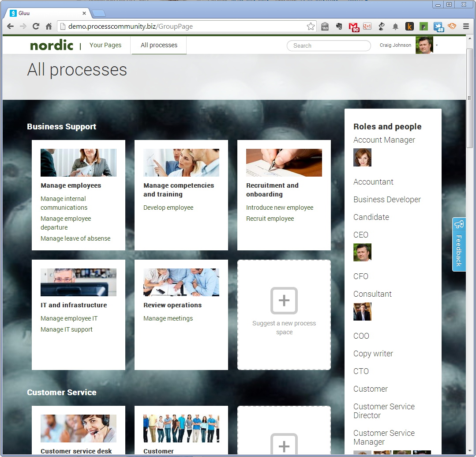Open the Evernote elephant extension
The width and height of the screenshot is (476, 457).
point(339,26)
